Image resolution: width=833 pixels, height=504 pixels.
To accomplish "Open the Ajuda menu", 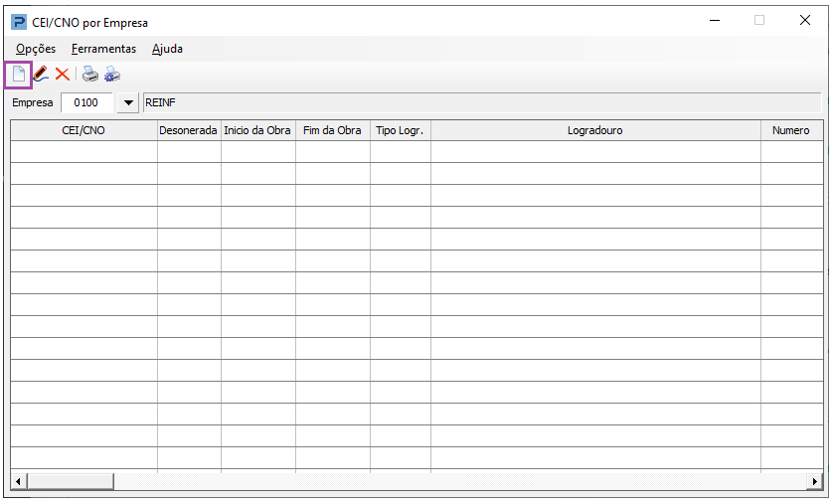I will tap(167, 49).
